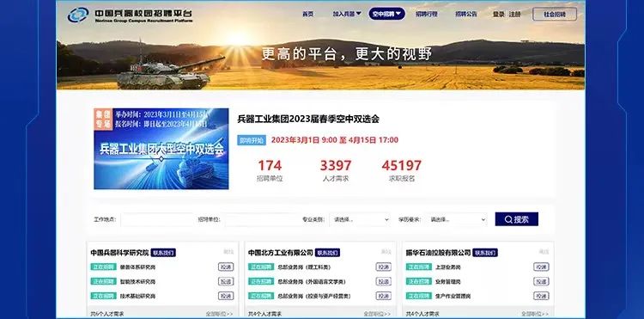
Task: View 全部职位 for 振华石油控股有限公司
Action: pos(535,314)
